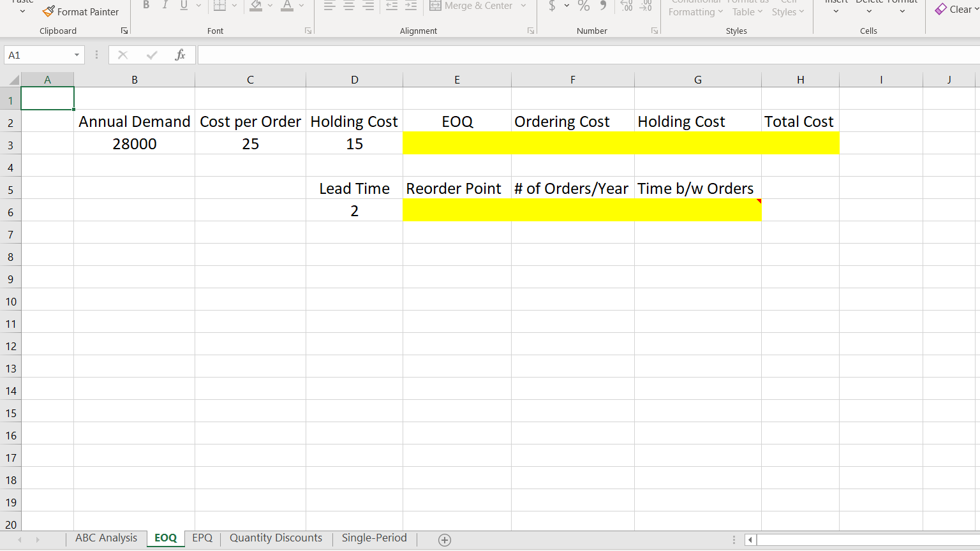Select the Center alignment icon
The width and height of the screenshot is (980, 551).
349,6
